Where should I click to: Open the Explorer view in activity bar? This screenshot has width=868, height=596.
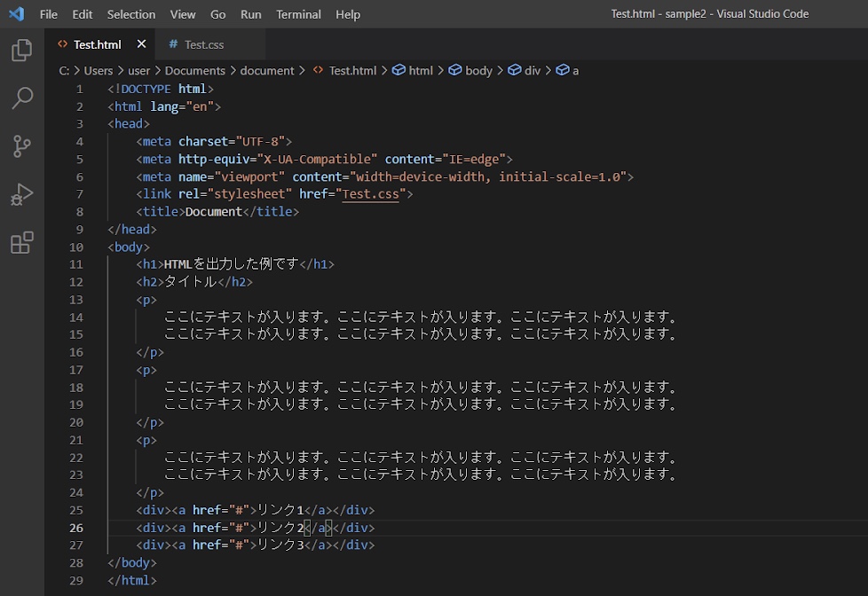coord(22,51)
